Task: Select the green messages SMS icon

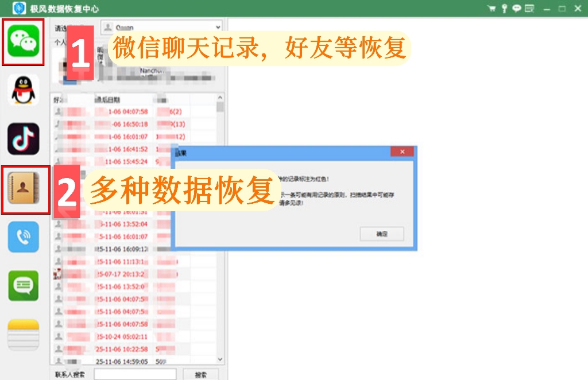Action: pyautogui.click(x=23, y=285)
